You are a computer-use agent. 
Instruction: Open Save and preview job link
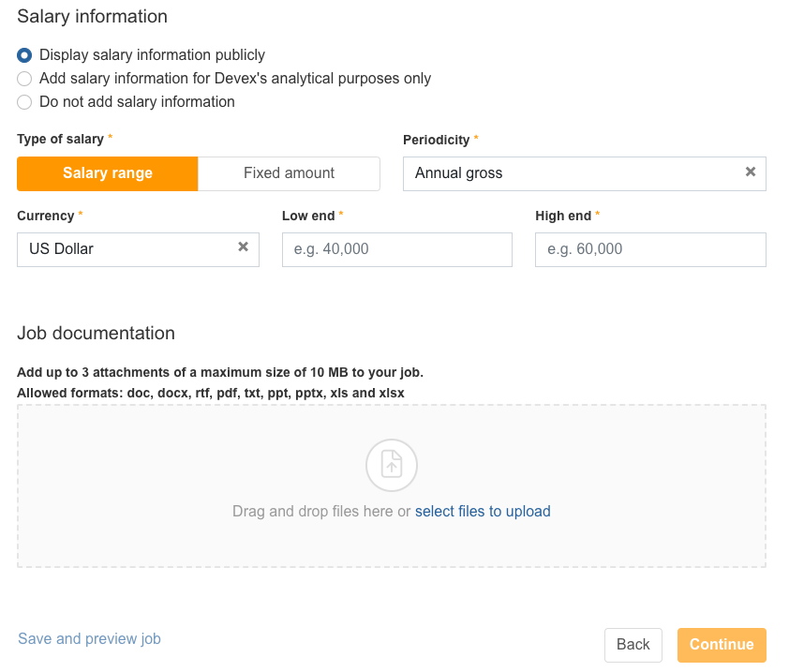pos(89,639)
